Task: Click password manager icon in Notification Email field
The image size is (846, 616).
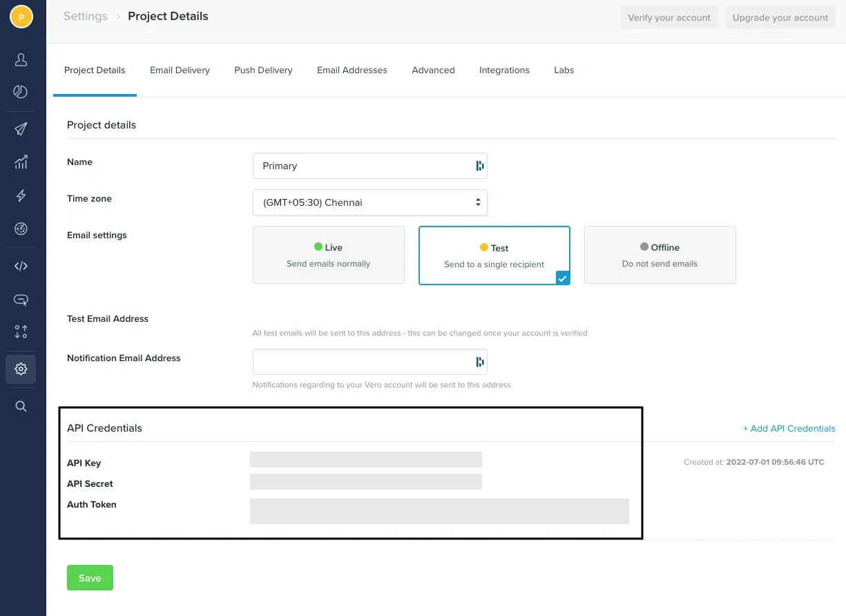Action: [x=479, y=362]
